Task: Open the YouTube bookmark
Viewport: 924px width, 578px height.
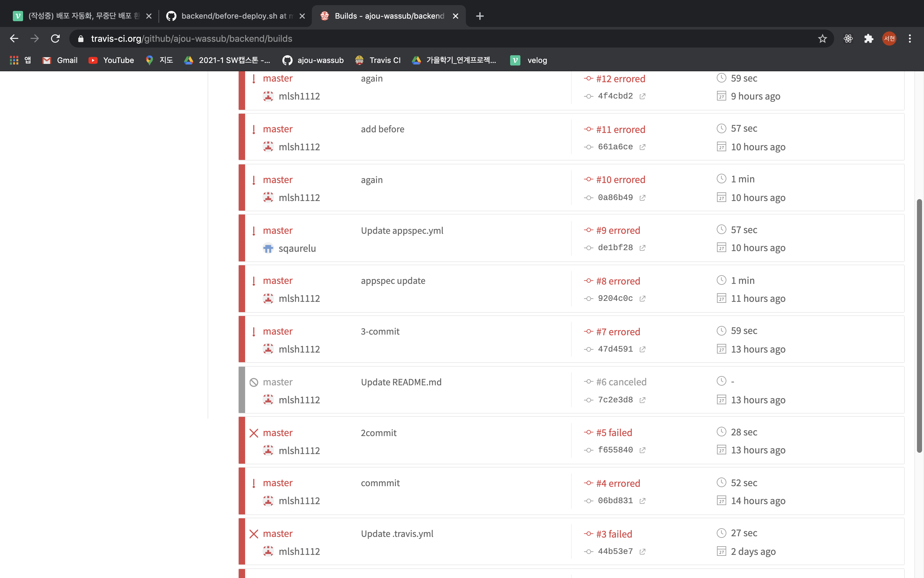Action: pyautogui.click(x=111, y=60)
